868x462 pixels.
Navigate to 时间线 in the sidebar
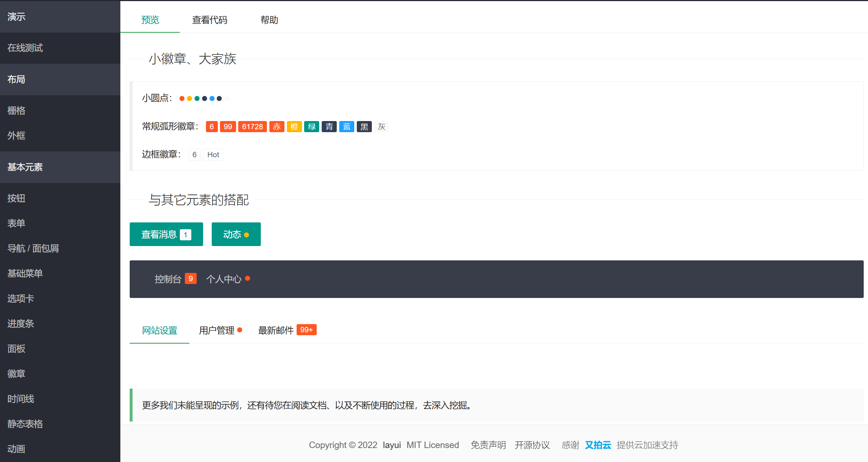(20, 399)
